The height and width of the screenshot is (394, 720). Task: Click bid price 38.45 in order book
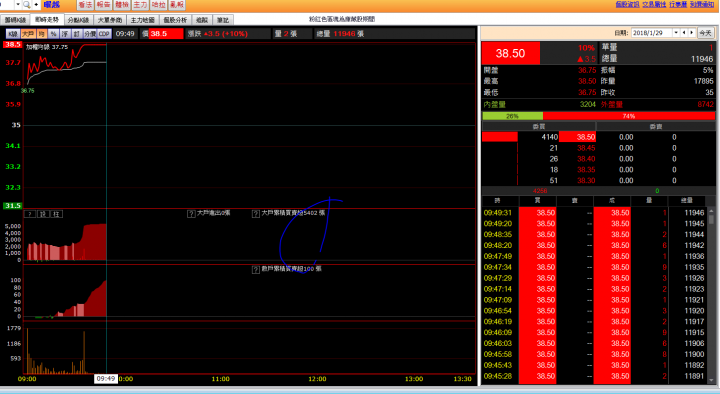pos(586,148)
